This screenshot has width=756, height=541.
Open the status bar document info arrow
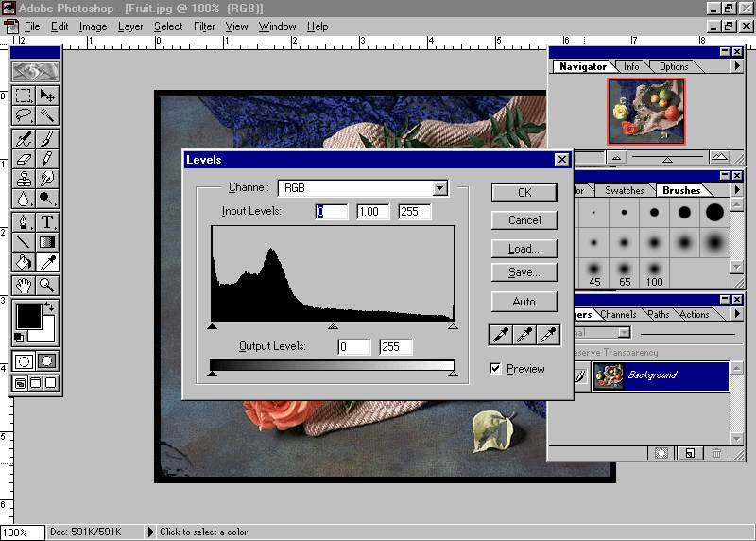150,532
